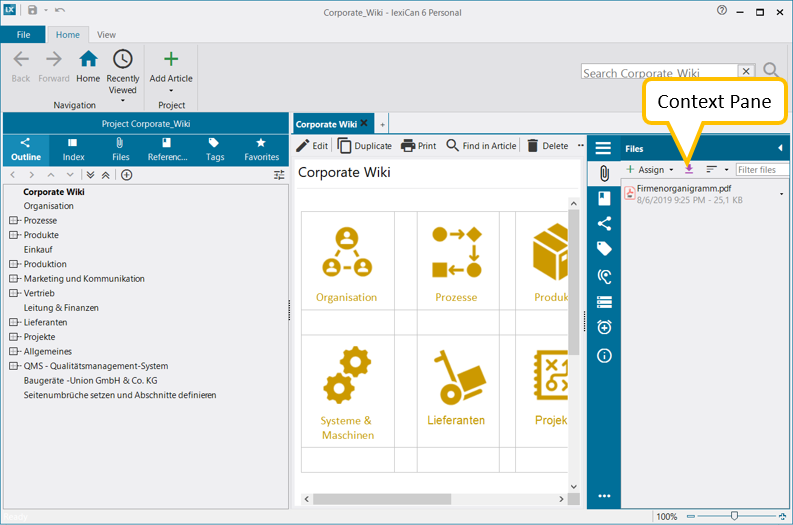793x525 pixels.
Task: Click the Add Article plus icon
Action: 171,60
